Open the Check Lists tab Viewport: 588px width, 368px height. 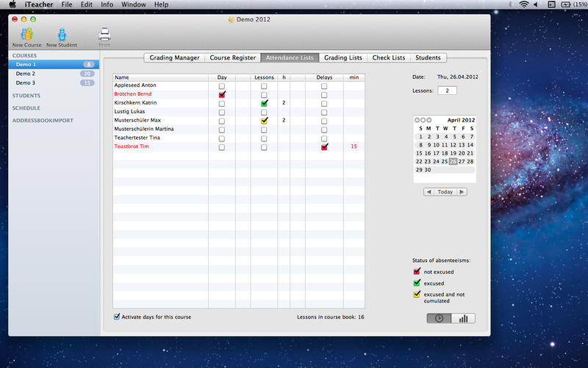[x=389, y=57]
